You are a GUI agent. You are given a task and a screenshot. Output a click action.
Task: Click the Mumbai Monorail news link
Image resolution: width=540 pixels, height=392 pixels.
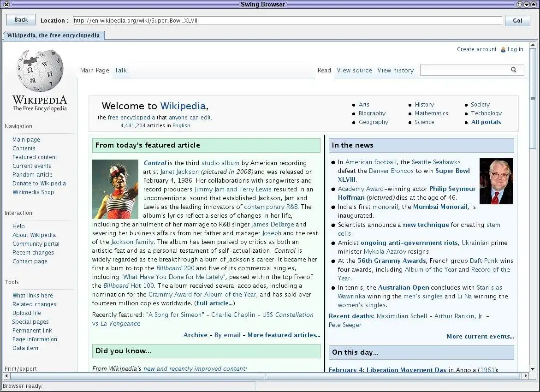pos(440,207)
